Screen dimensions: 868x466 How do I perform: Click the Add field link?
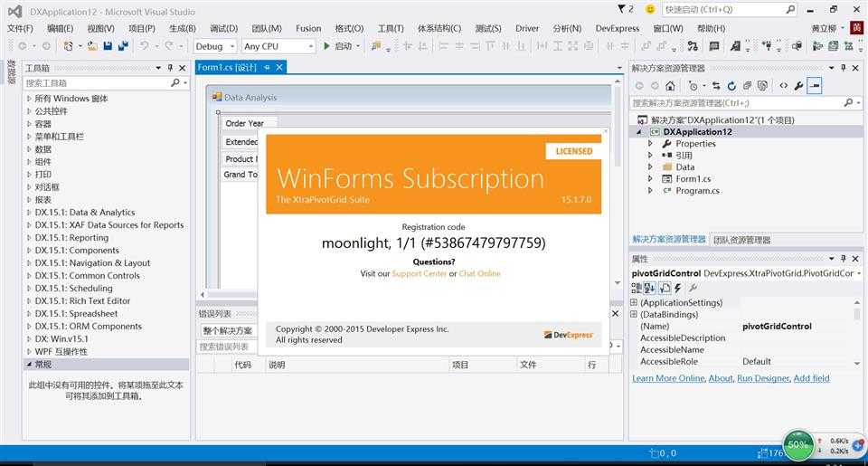pyautogui.click(x=811, y=378)
